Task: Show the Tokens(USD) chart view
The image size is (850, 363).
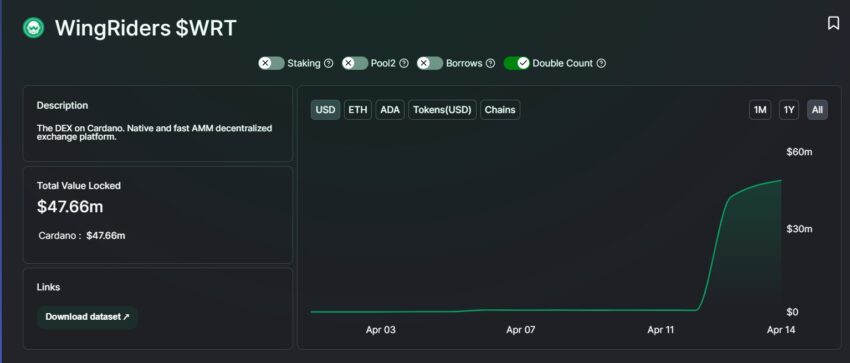Action: point(442,110)
